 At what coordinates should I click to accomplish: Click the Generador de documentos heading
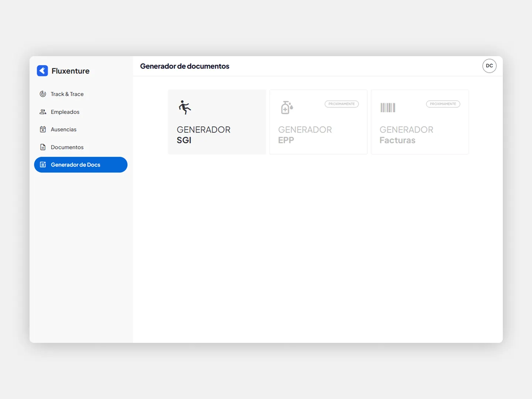[x=185, y=66]
